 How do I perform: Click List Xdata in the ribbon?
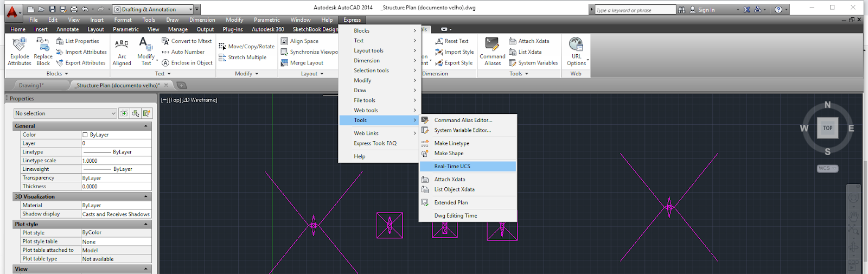(x=525, y=52)
